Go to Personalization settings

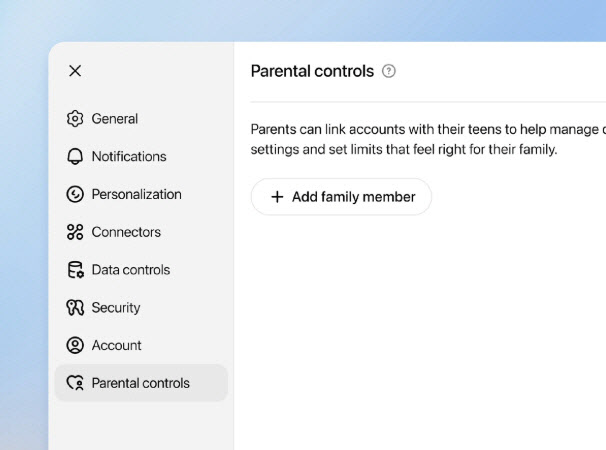pyautogui.click(x=136, y=195)
